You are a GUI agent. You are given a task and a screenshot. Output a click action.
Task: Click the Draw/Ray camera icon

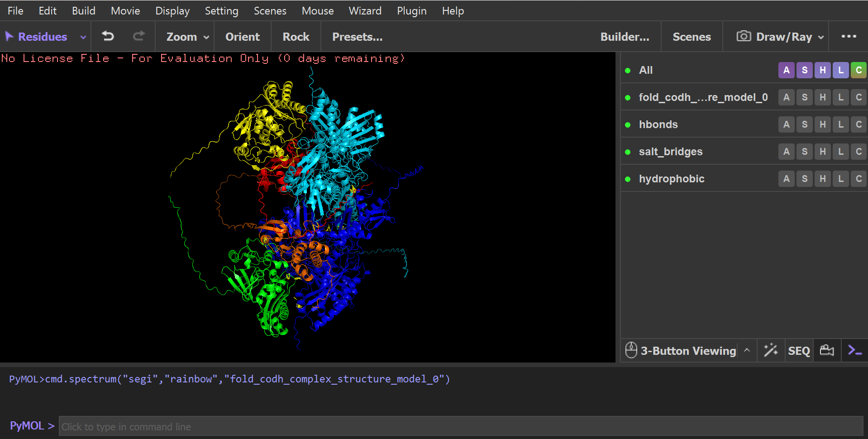[744, 36]
